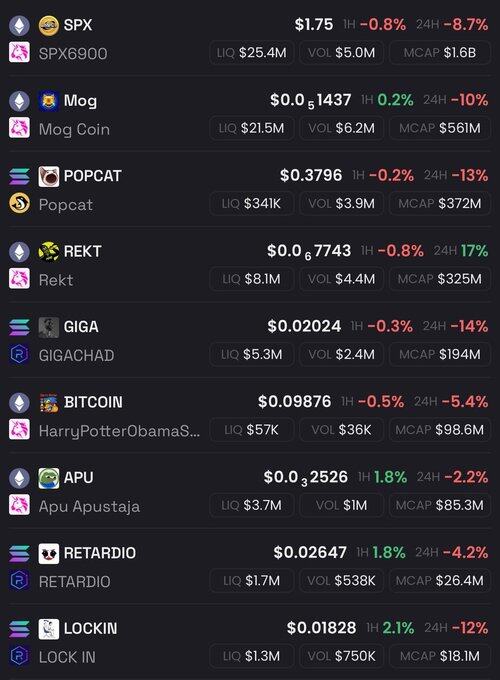Click the REKT price $0.0₆7743

[x=309, y=252]
